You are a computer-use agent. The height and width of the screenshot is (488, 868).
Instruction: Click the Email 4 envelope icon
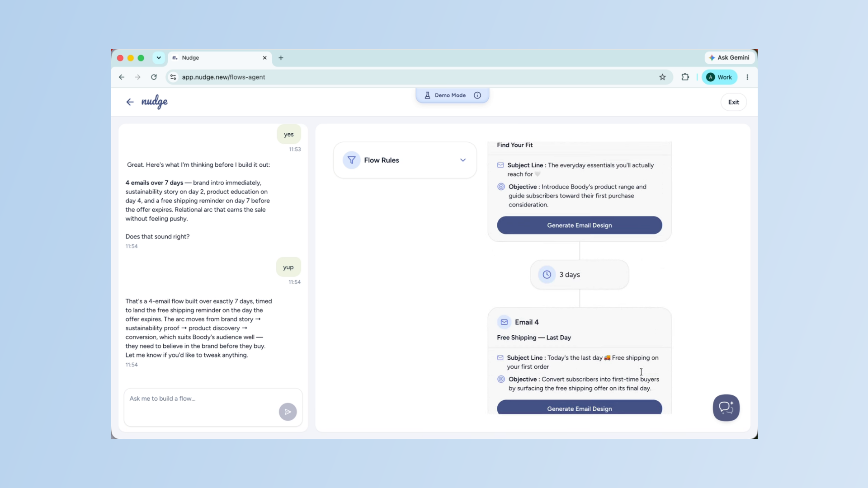[504, 322]
